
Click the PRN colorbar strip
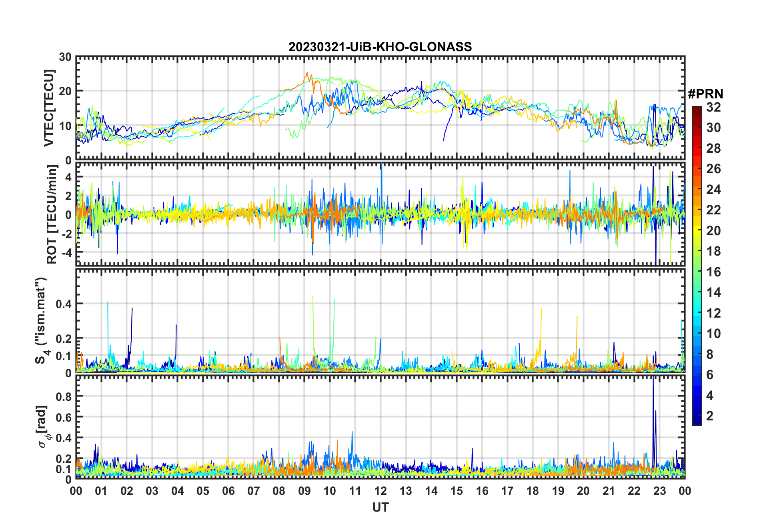point(697,266)
